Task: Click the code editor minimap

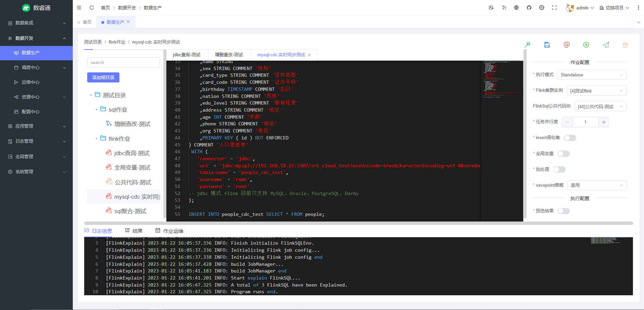Action: [502, 141]
